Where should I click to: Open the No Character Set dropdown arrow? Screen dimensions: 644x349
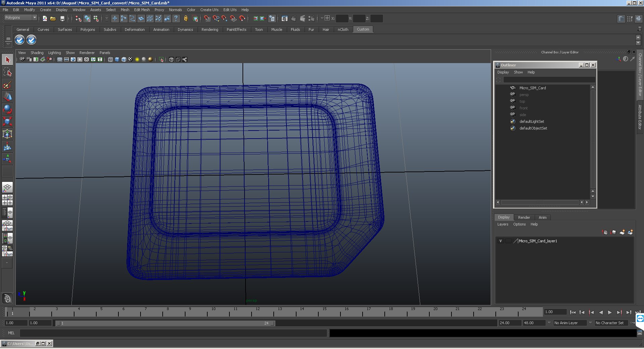click(x=590, y=323)
